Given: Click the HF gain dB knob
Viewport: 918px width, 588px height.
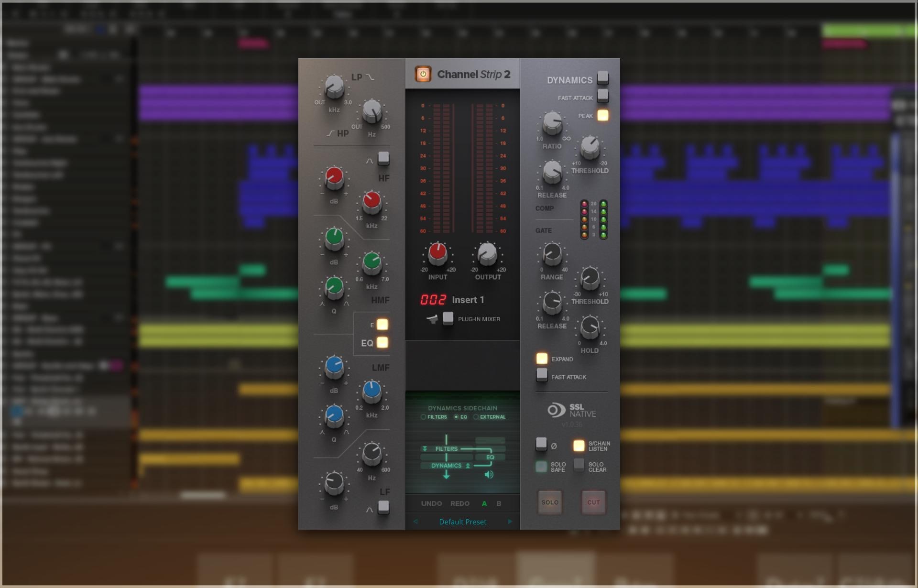Looking at the screenshot, I should [x=334, y=177].
